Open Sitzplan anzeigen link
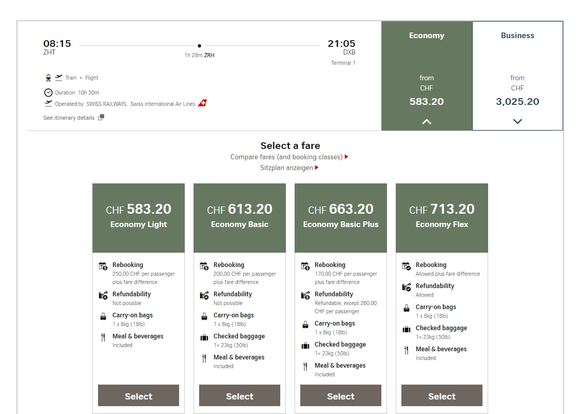Image resolution: width=580 pixels, height=414 pixels. point(289,168)
